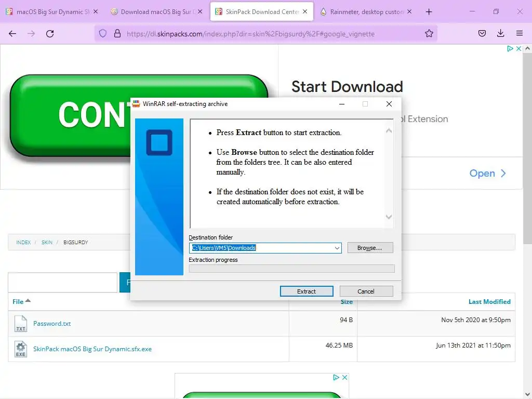
Task: Click the browser forward arrow
Action: coord(31,34)
